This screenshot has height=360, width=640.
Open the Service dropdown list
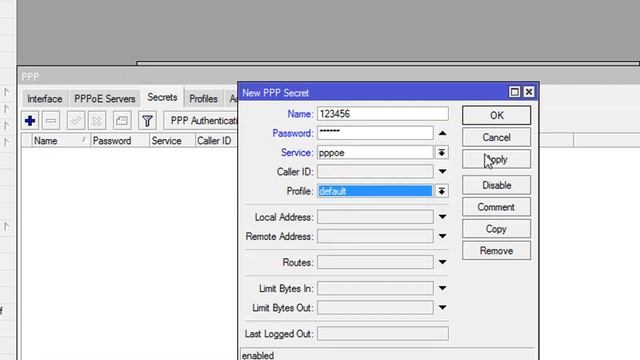click(442, 153)
